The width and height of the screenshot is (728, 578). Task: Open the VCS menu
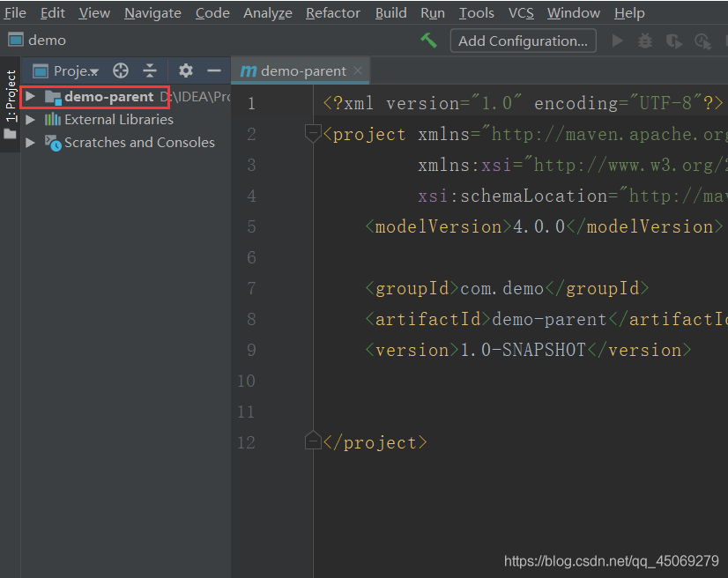point(520,13)
